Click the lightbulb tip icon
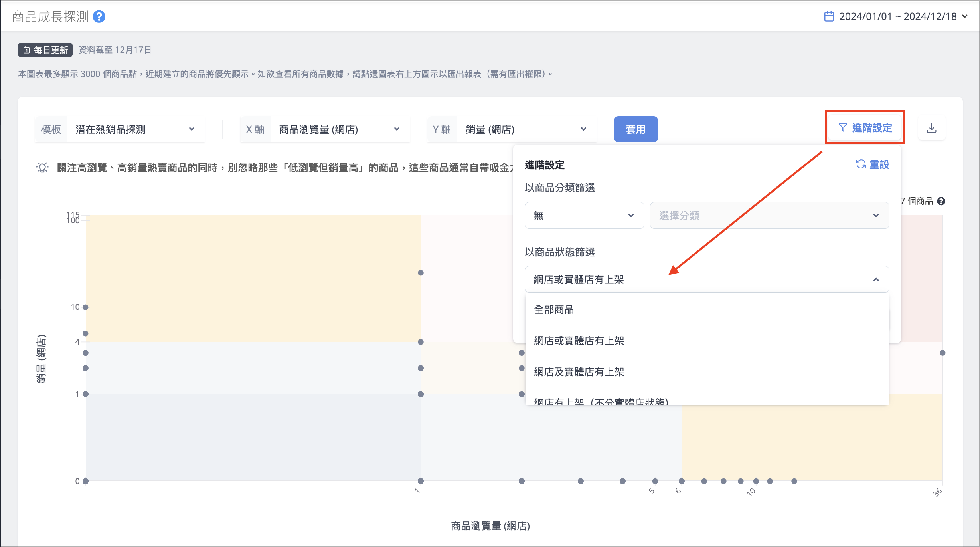The height and width of the screenshot is (547, 980). (x=42, y=168)
